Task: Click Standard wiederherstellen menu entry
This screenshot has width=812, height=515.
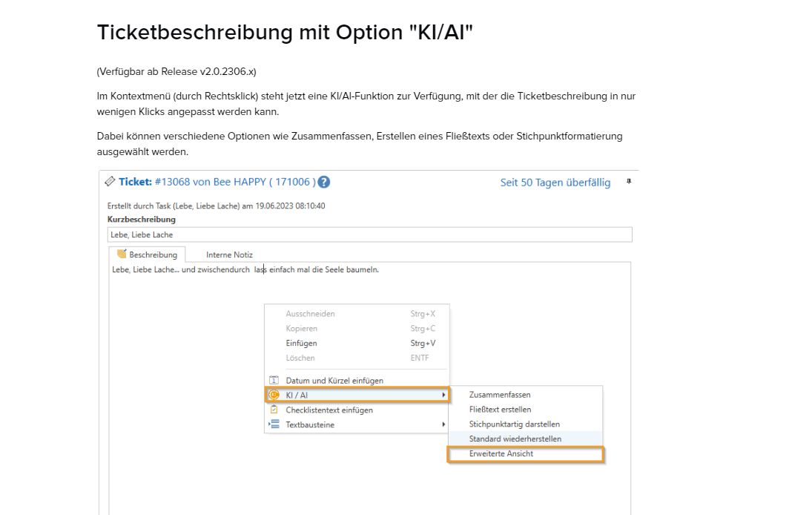Action: [x=515, y=439]
